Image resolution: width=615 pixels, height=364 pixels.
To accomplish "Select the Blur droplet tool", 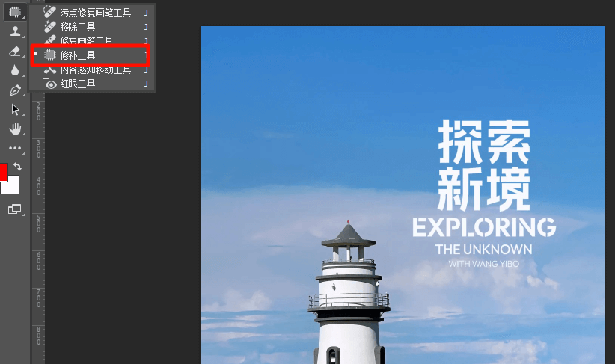I will (15, 70).
